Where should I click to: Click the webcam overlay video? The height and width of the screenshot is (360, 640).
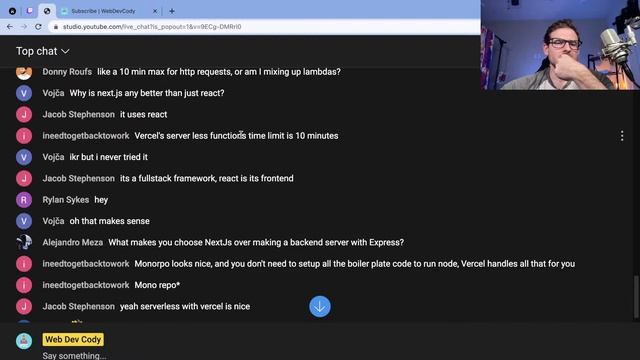click(x=560, y=45)
